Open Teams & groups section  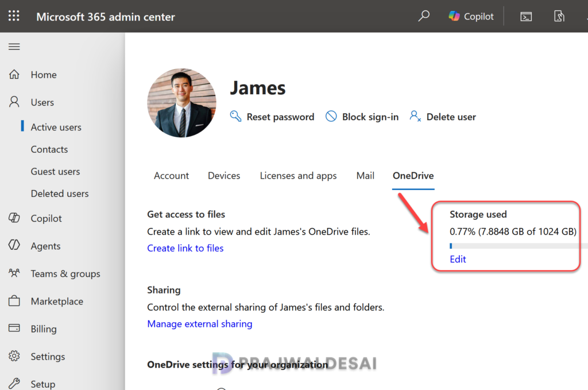point(65,274)
